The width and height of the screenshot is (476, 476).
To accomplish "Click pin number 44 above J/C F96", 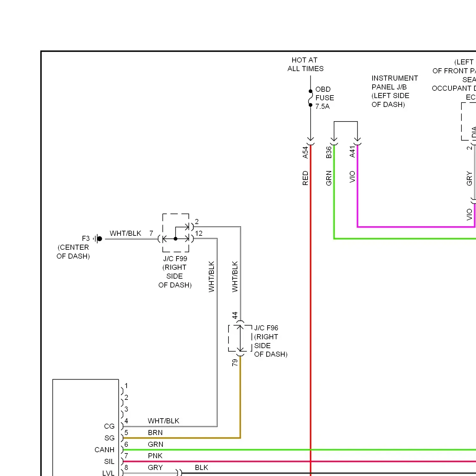I will (x=235, y=315).
